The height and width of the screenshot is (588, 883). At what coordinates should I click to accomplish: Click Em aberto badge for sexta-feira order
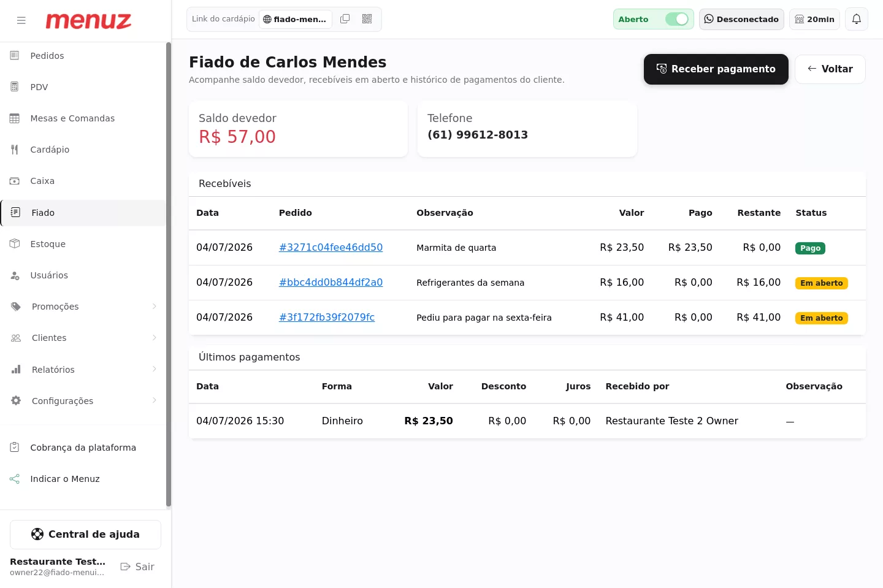point(821,318)
